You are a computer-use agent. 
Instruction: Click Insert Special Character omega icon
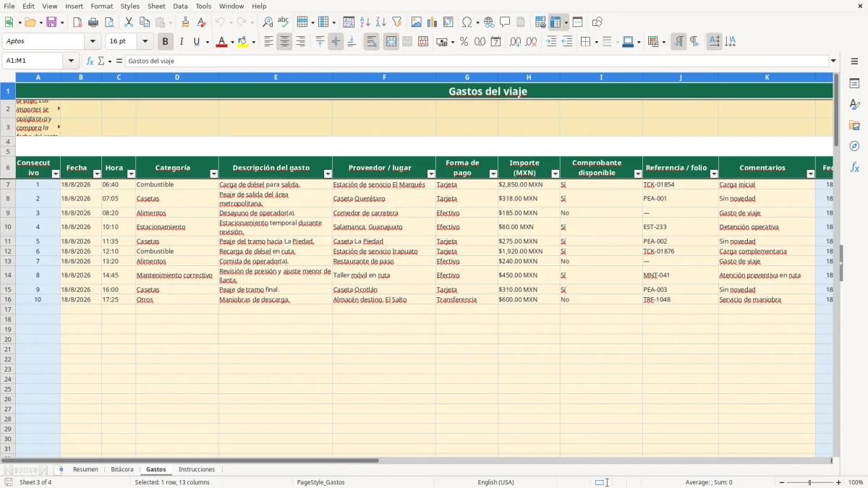(x=467, y=22)
